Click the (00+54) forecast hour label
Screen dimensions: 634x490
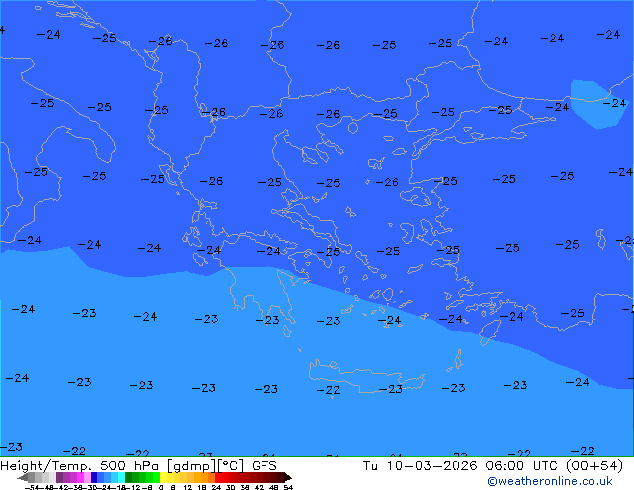[x=594, y=466]
